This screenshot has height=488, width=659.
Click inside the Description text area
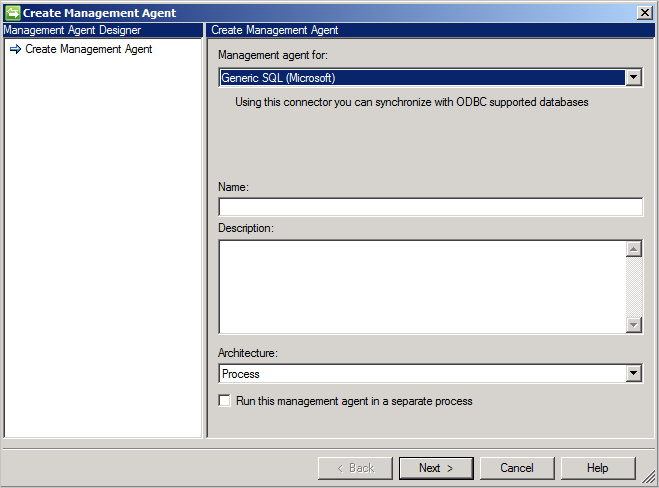tap(422, 287)
